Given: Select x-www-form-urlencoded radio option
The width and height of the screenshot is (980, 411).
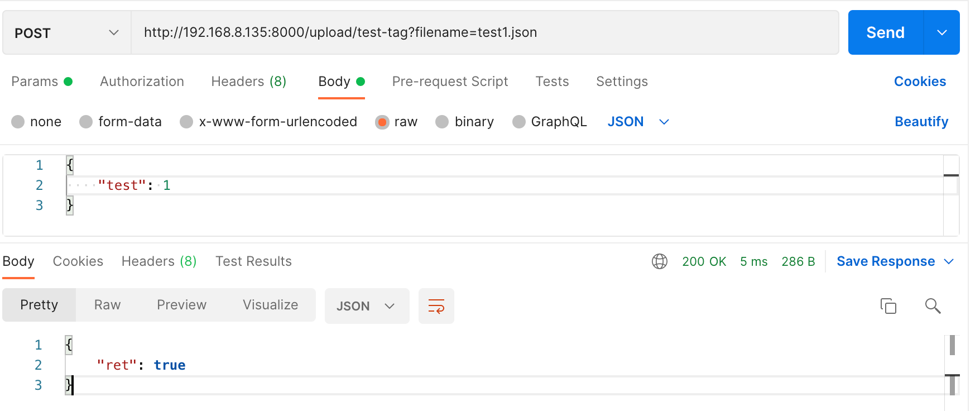Looking at the screenshot, I should (186, 122).
